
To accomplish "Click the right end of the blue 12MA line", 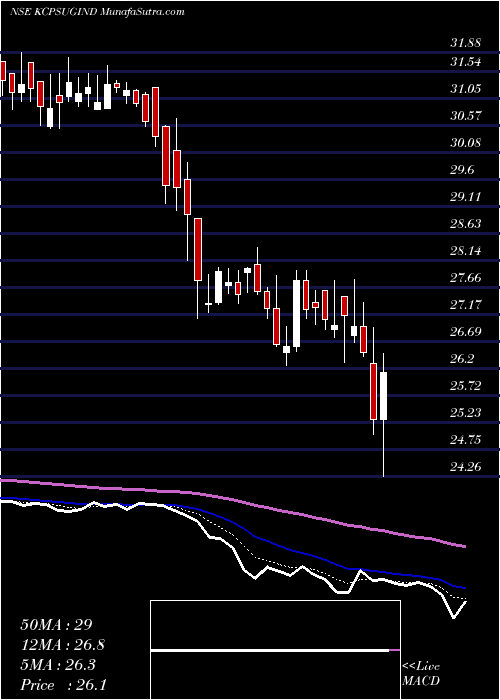I will pos(464,588).
